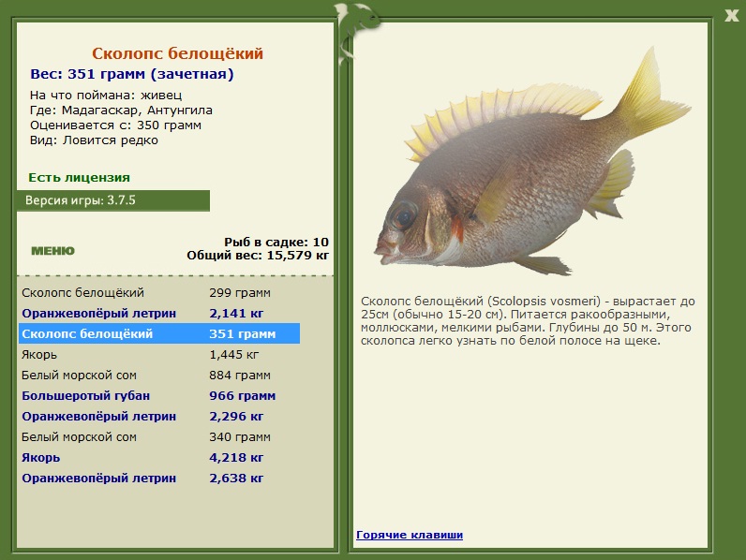Click the Есть лицензия label
The width and height of the screenshot is (746, 560).
79,178
